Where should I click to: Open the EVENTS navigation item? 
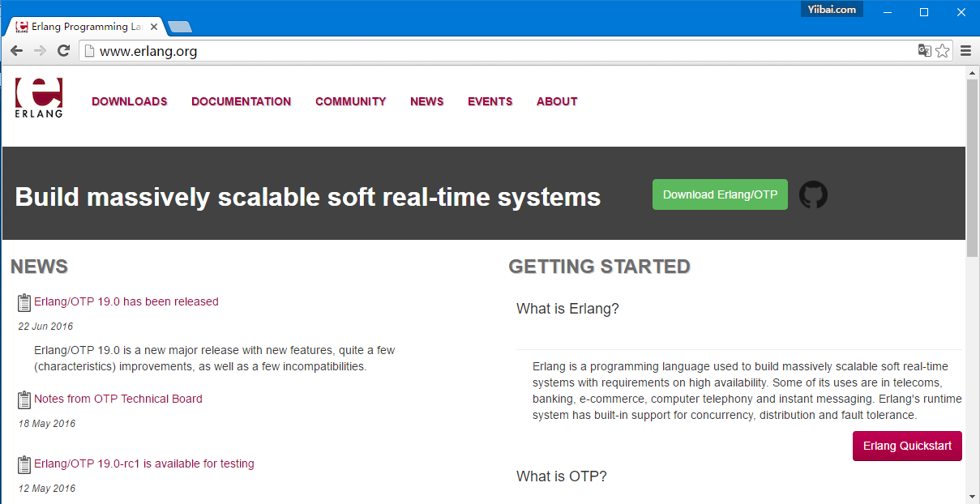tap(490, 101)
